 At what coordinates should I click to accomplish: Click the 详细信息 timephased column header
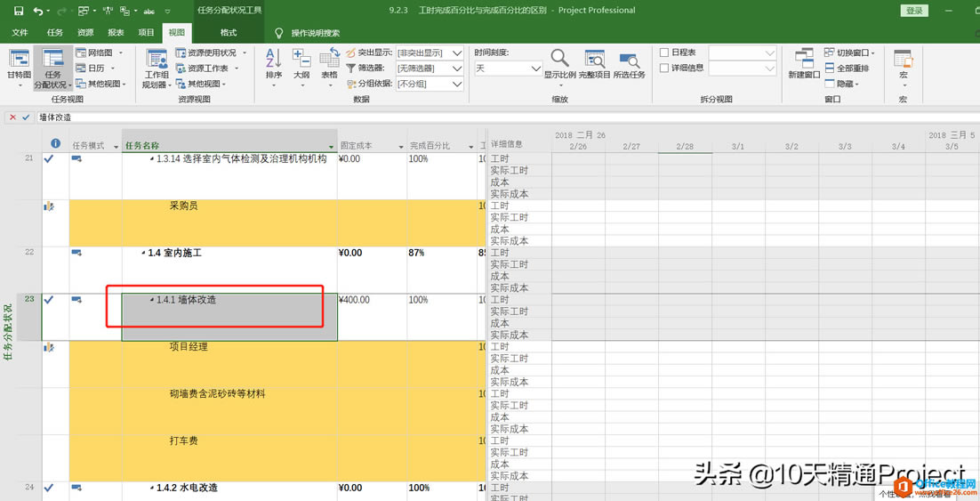tap(518, 141)
